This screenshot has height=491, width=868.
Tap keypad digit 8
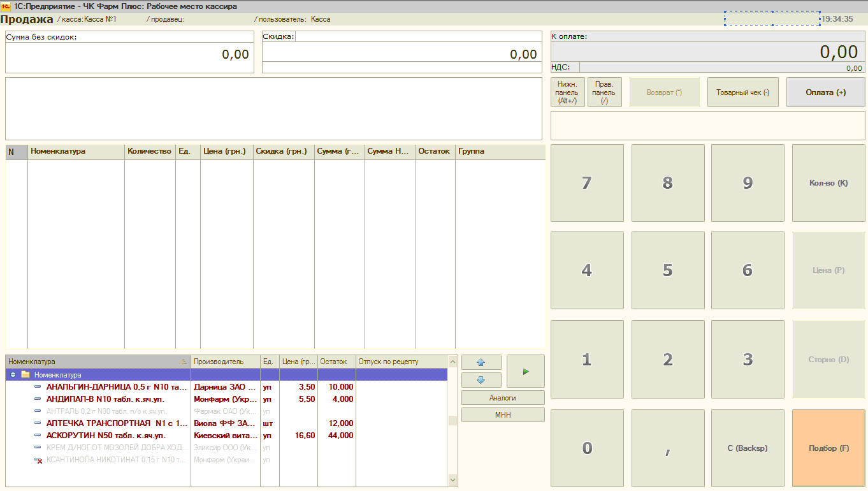(x=668, y=183)
